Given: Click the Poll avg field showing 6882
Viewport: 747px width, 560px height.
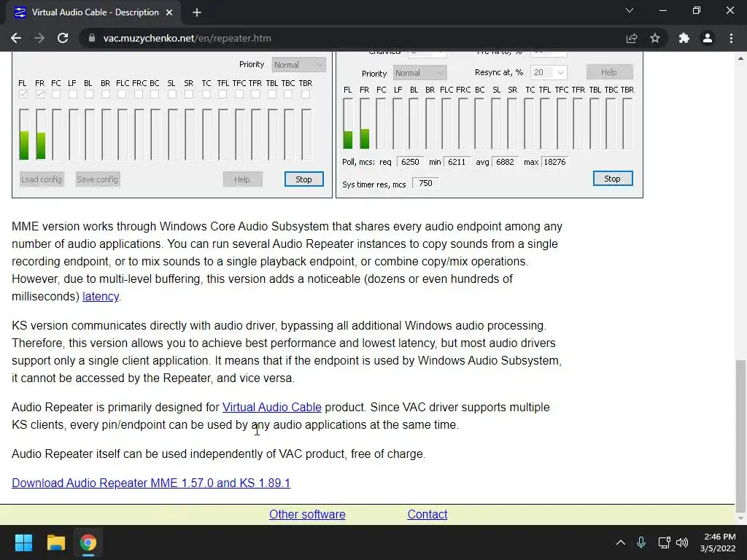Looking at the screenshot, I should click(x=505, y=162).
